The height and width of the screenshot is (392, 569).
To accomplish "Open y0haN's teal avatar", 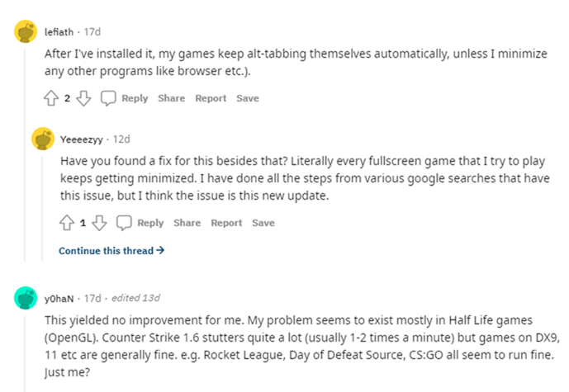I will coord(26,298).
